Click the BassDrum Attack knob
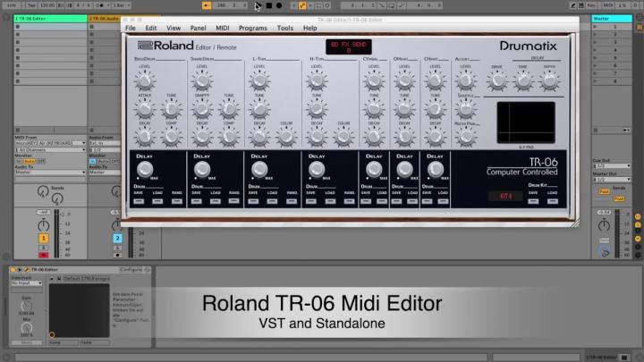 tap(145, 110)
